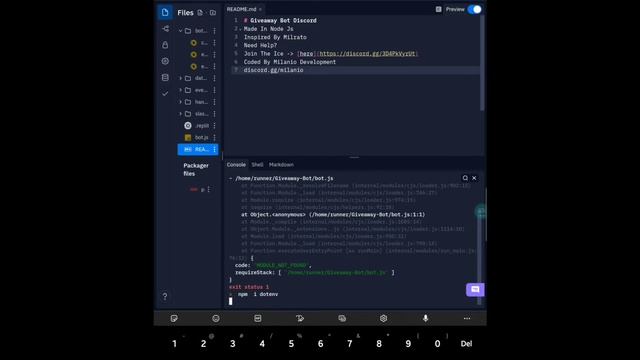Expand the slas... folder
The height and width of the screenshot is (360, 640).
coord(181,113)
